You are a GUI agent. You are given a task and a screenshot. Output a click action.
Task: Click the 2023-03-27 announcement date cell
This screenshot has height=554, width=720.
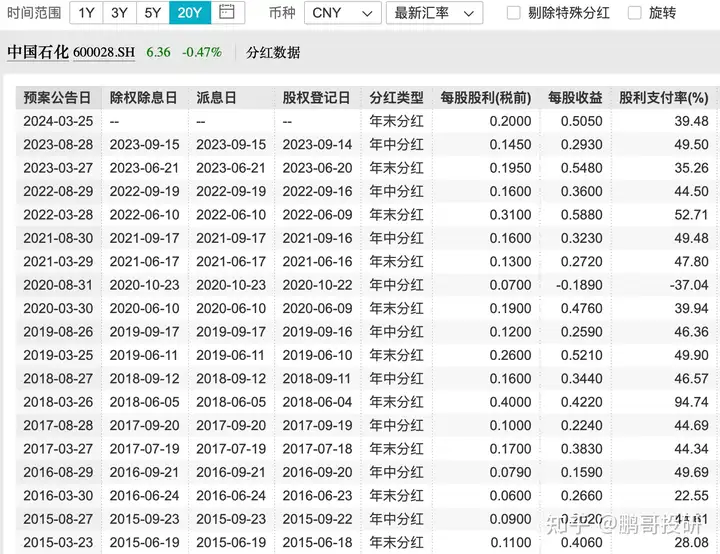(x=58, y=168)
